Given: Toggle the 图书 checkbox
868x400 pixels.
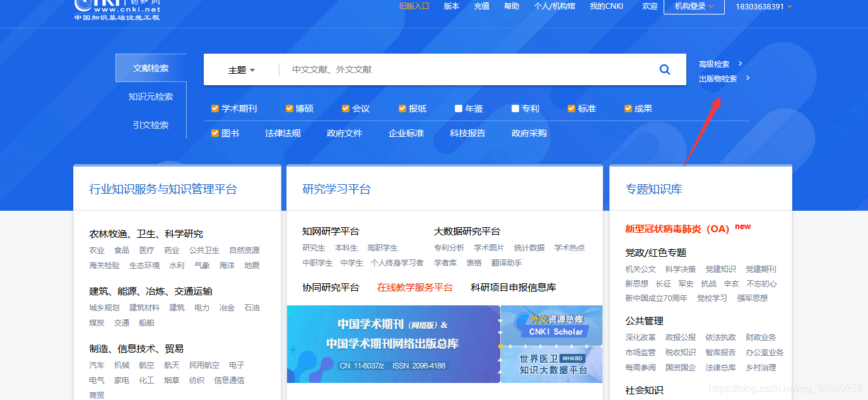Looking at the screenshot, I should 215,133.
